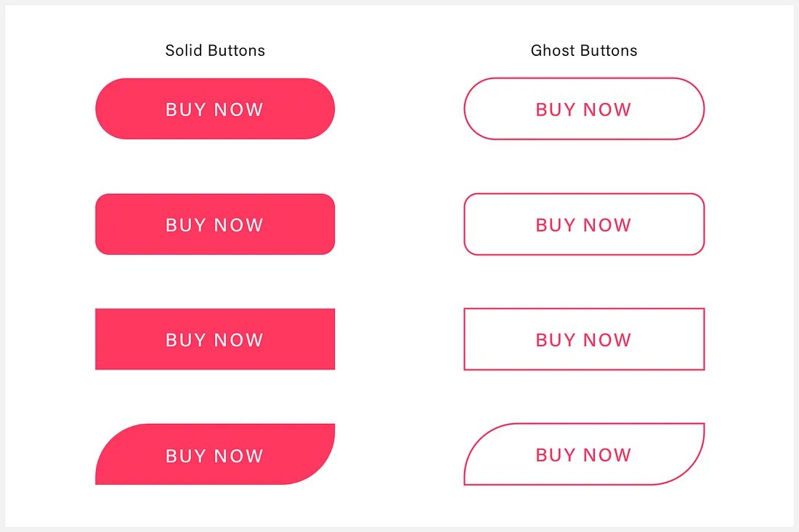Click the ghost leaf-shaped BUY NOW button

click(584, 454)
